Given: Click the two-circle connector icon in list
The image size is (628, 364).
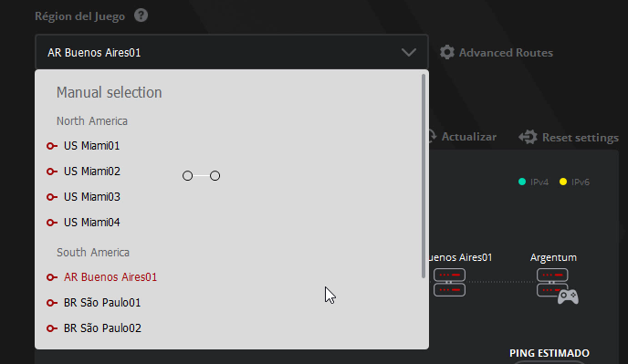Looking at the screenshot, I should point(201,176).
